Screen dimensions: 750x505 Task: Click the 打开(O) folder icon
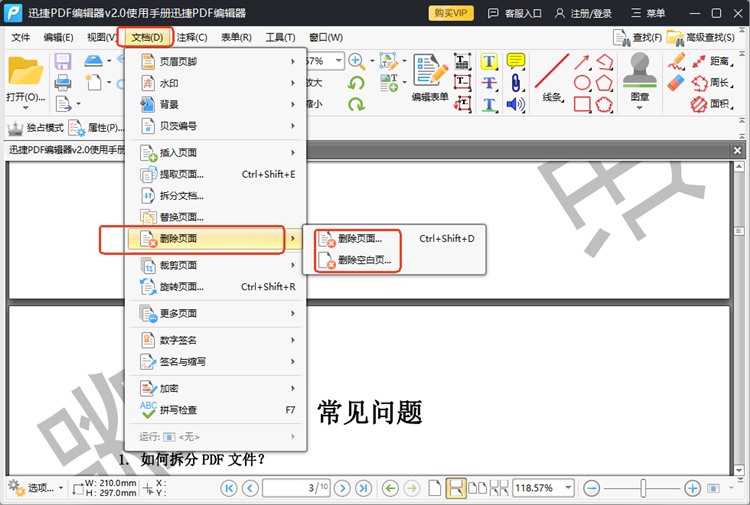[x=26, y=72]
